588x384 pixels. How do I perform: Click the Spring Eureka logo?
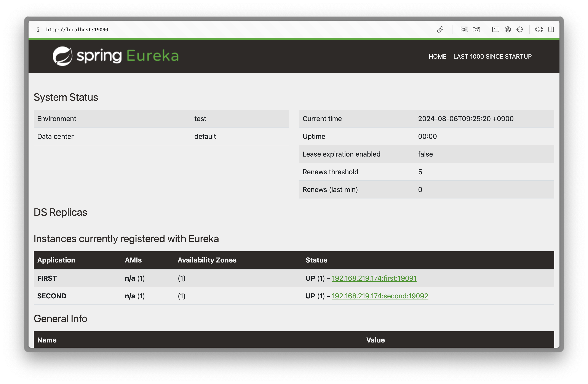115,56
